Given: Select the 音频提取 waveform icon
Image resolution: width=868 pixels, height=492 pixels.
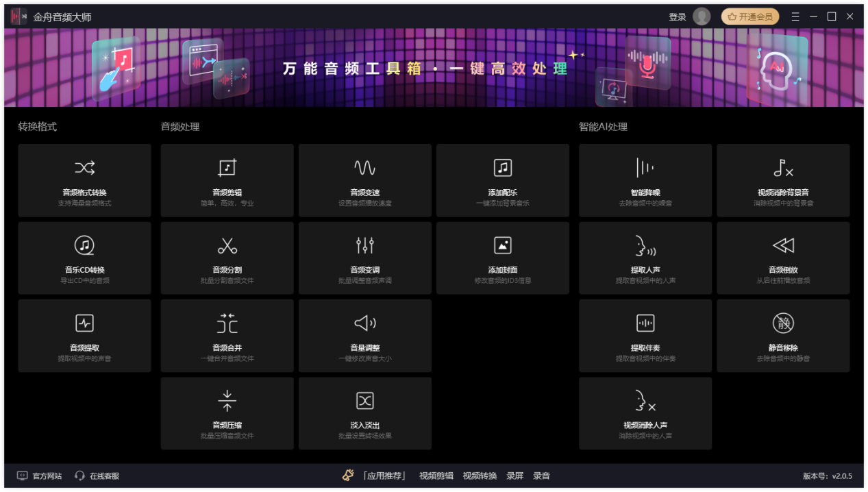Looking at the screenshot, I should pyautogui.click(x=84, y=323).
